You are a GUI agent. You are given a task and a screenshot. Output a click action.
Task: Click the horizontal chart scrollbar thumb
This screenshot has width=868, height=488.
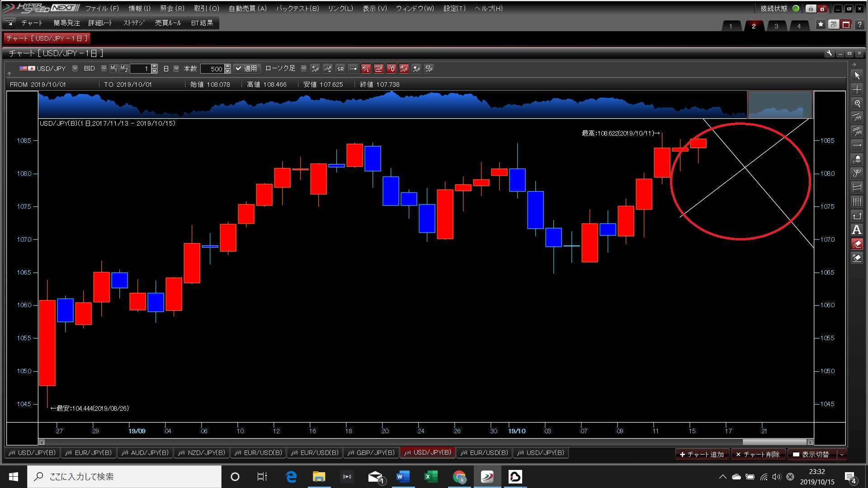[774, 442]
